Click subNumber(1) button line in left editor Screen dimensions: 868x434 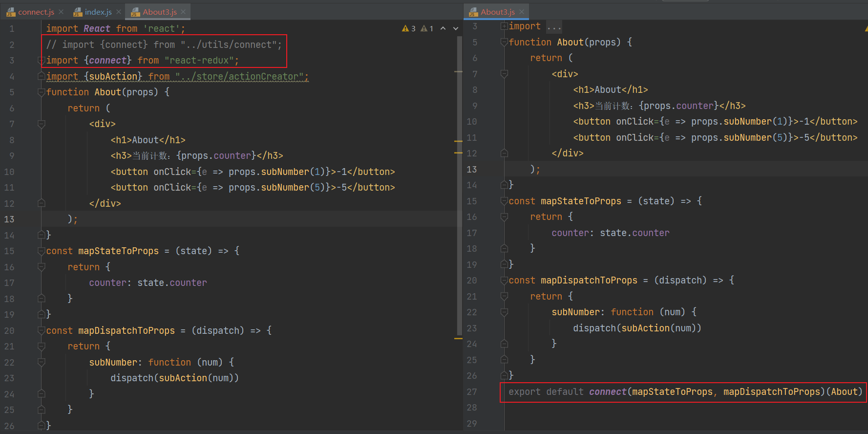[253, 172]
